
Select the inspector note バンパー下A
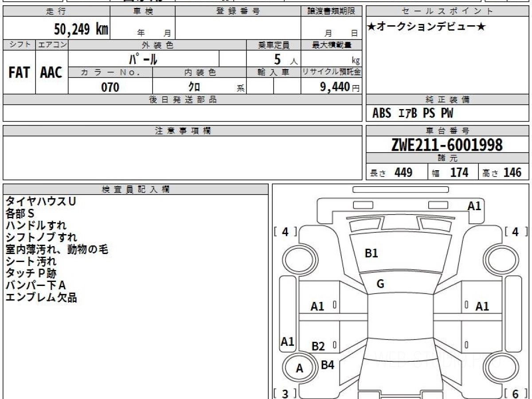(35, 285)
